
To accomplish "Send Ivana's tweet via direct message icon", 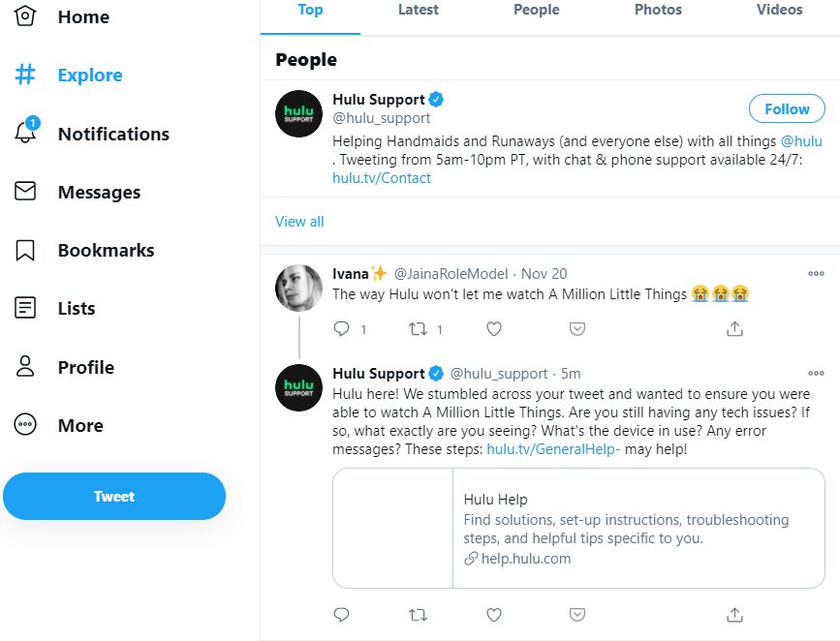I will (577, 329).
